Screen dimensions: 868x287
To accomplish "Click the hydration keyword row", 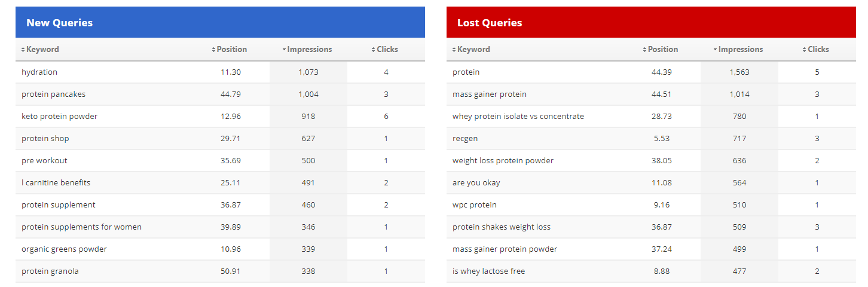I will click(39, 72).
